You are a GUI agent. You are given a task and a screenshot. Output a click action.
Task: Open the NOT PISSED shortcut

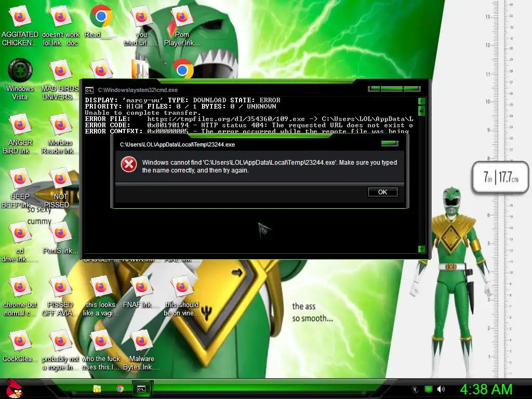[60, 188]
